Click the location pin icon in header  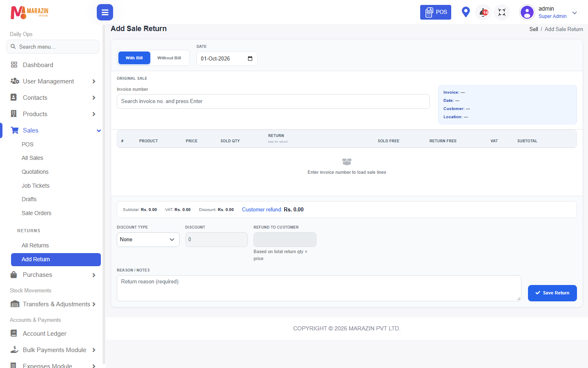point(465,12)
